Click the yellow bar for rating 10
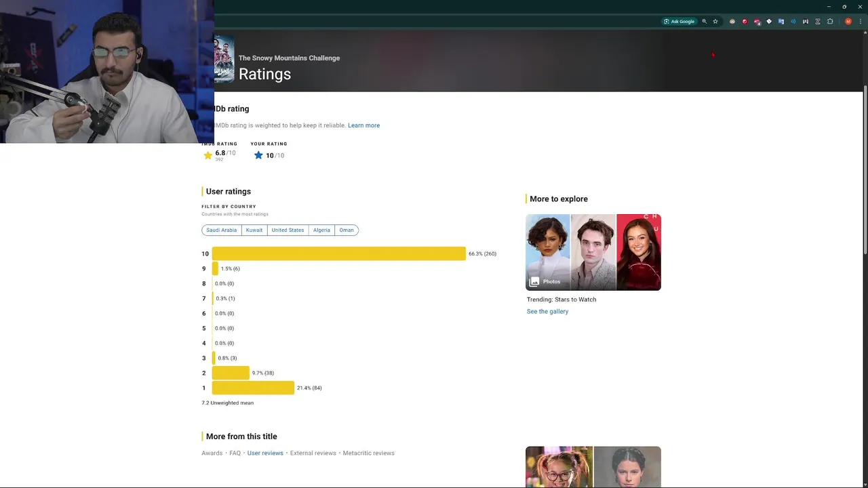 (x=339, y=253)
